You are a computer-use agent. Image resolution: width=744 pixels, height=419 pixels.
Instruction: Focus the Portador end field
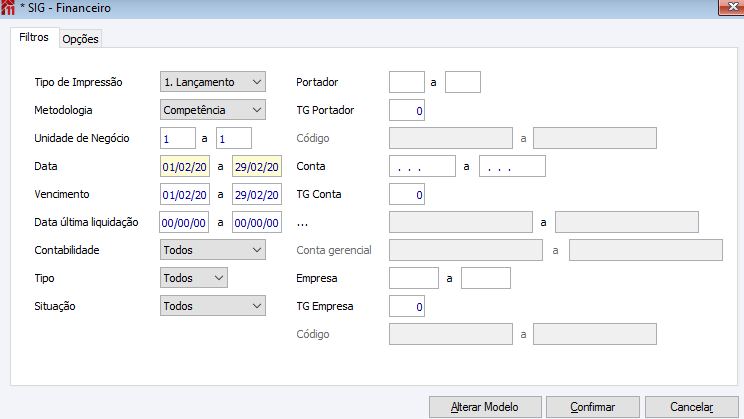pyautogui.click(x=463, y=82)
